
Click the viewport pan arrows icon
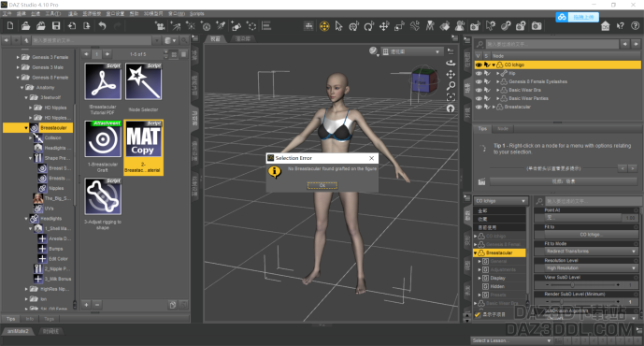451,75
